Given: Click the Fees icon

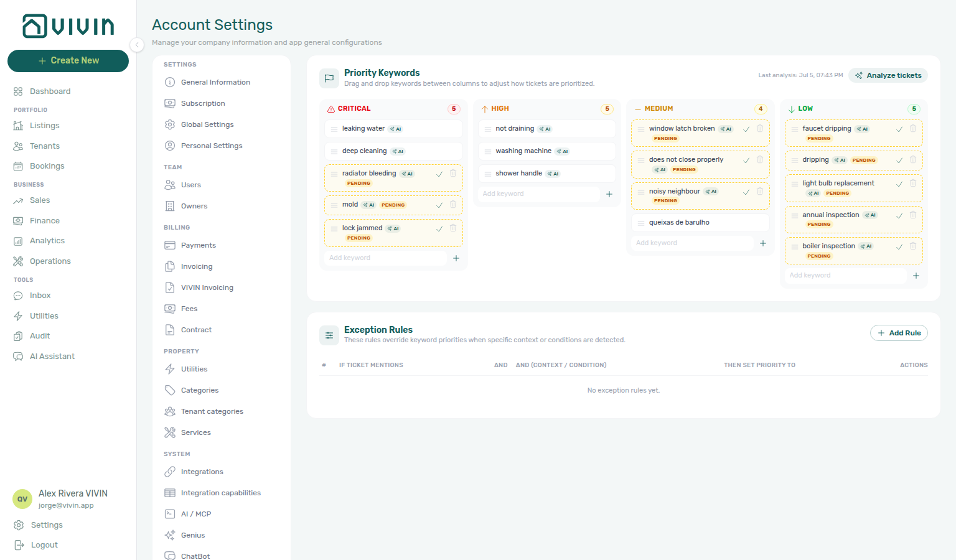Looking at the screenshot, I should [170, 309].
